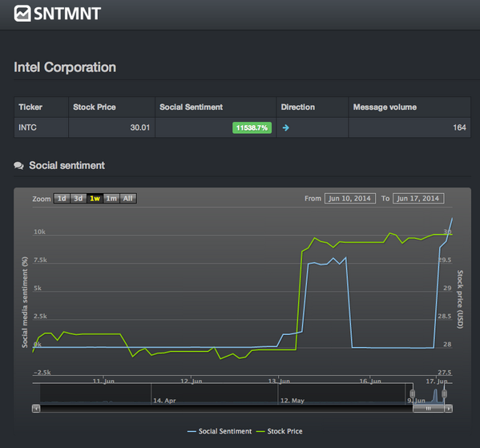Click 14. Apr label in navigator
Screen dimensions: 480x448
coord(164,401)
